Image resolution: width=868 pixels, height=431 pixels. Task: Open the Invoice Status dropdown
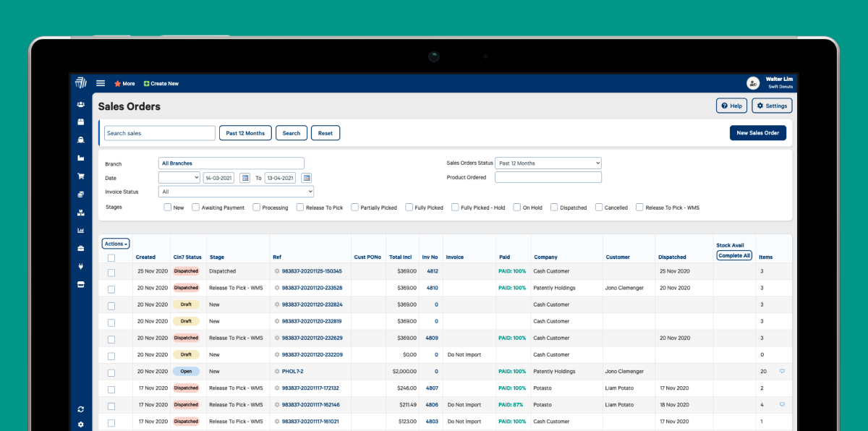pyautogui.click(x=236, y=192)
